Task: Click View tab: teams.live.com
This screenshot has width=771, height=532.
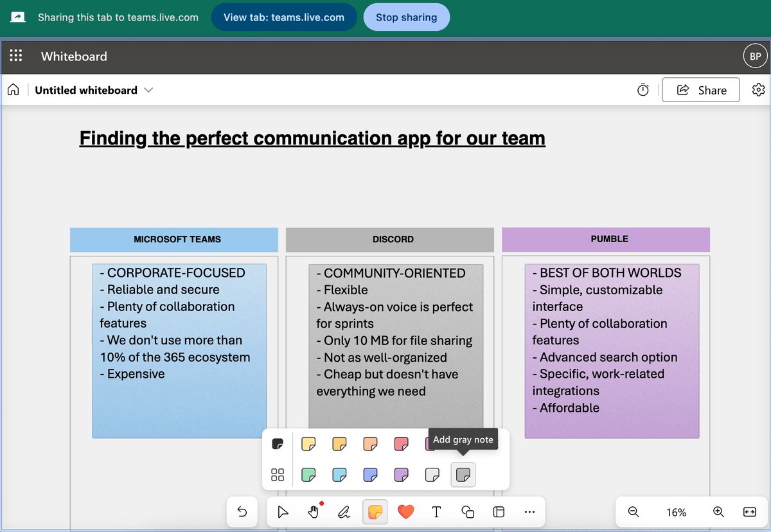Action: (x=284, y=17)
